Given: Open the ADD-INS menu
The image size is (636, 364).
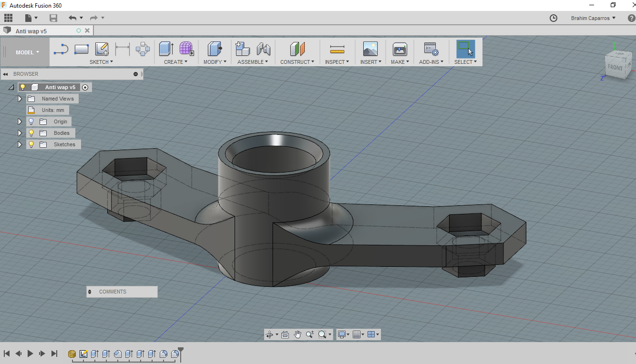Looking at the screenshot, I should (x=431, y=62).
